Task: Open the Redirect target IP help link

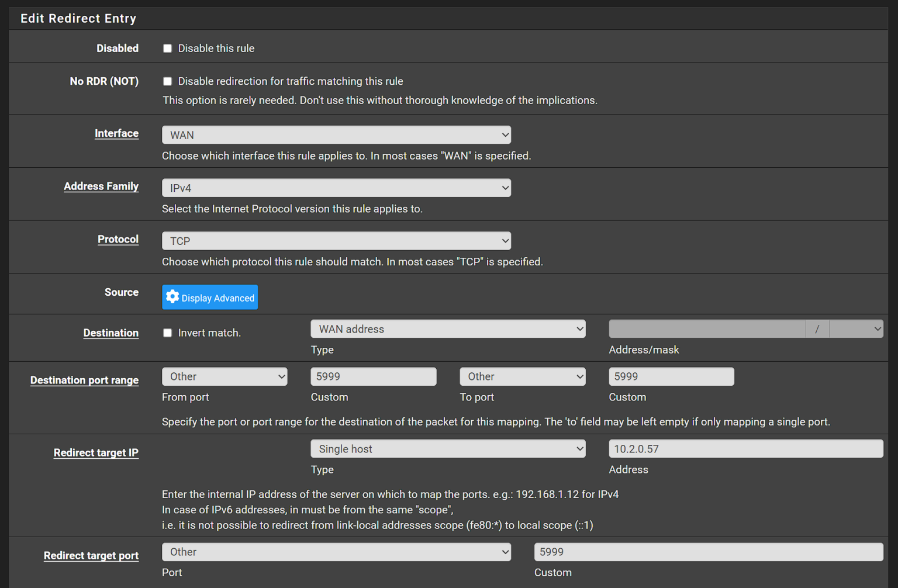Action: click(96, 452)
